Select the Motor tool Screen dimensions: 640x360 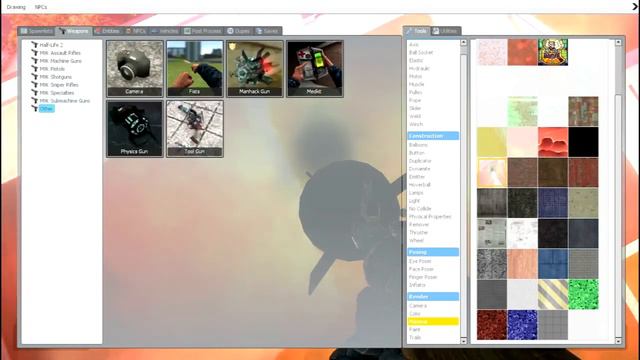[x=415, y=76]
